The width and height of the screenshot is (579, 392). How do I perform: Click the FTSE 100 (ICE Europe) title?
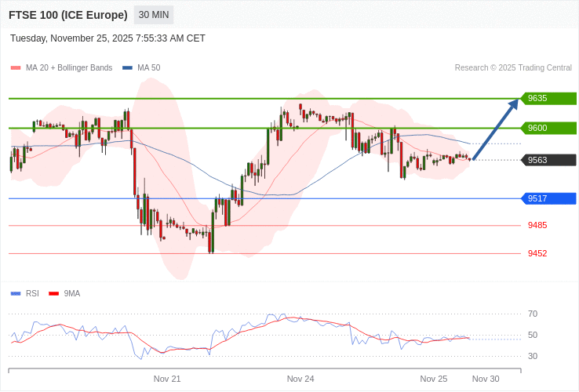pos(68,15)
